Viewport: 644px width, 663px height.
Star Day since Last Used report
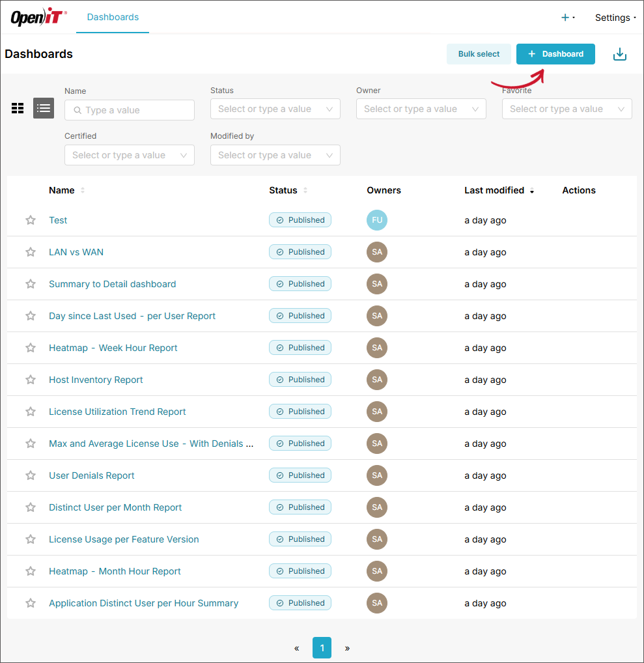(31, 316)
